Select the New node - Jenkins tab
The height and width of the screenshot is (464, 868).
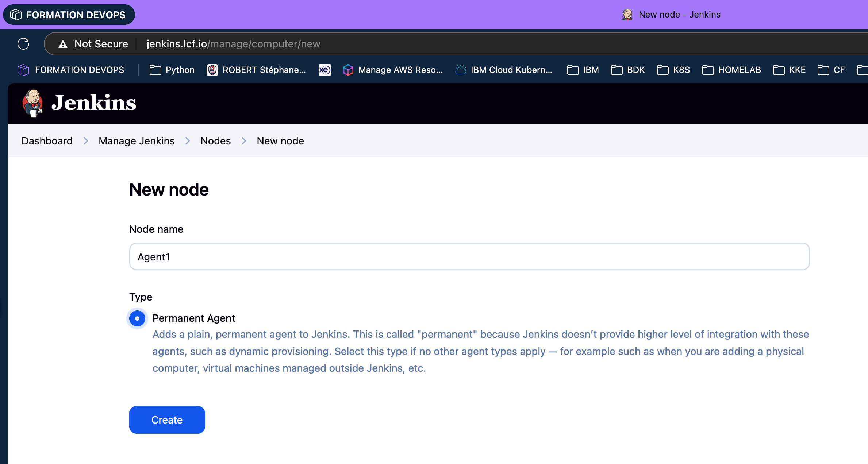point(671,15)
